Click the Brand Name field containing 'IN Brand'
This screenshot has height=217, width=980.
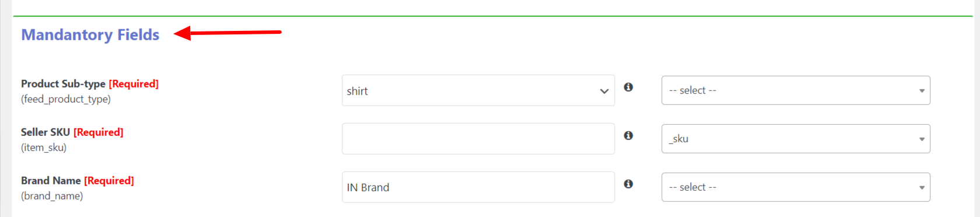click(x=478, y=187)
